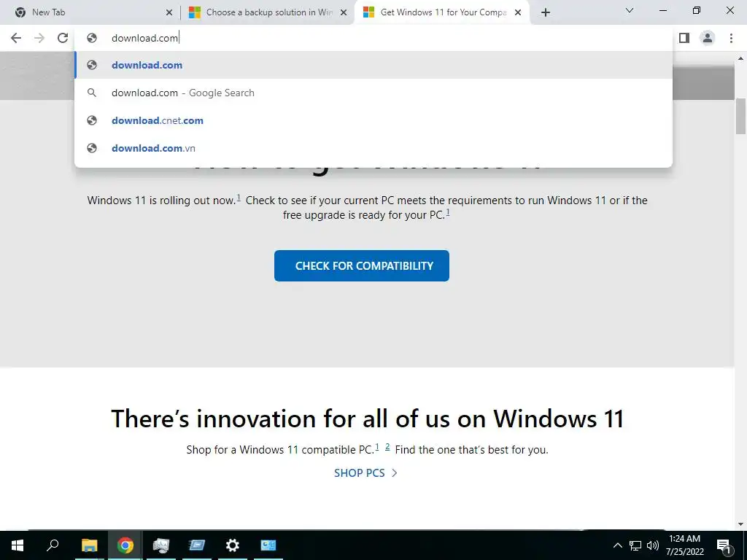Click the taskbar clock showing 1:24 AM
747x560 pixels.
coord(684,545)
